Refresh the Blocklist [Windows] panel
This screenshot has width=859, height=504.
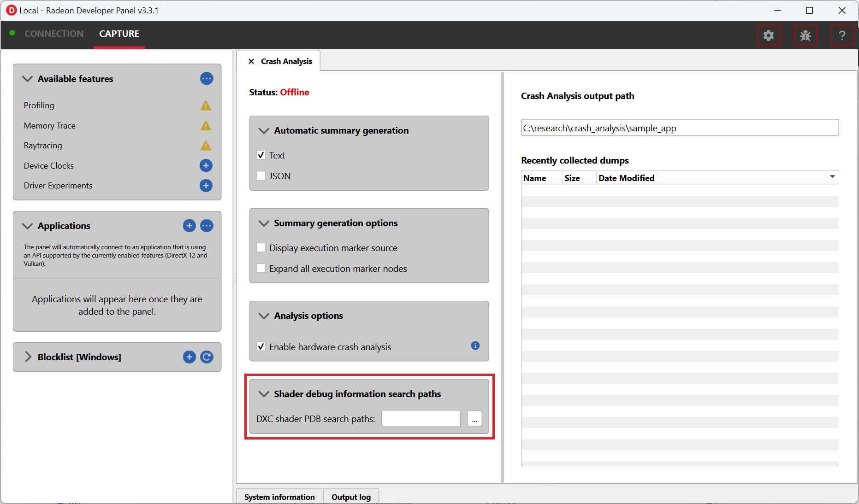pos(207,357)
